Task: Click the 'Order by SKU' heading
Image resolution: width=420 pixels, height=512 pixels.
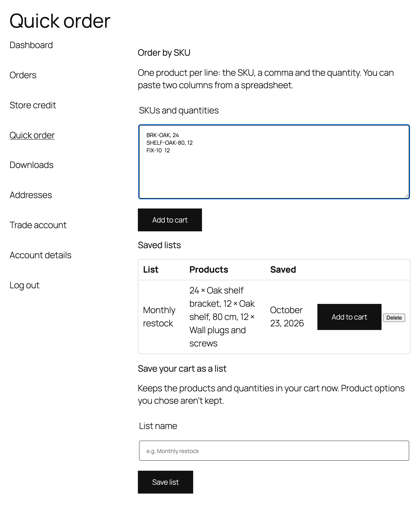Action: (164, 53)
